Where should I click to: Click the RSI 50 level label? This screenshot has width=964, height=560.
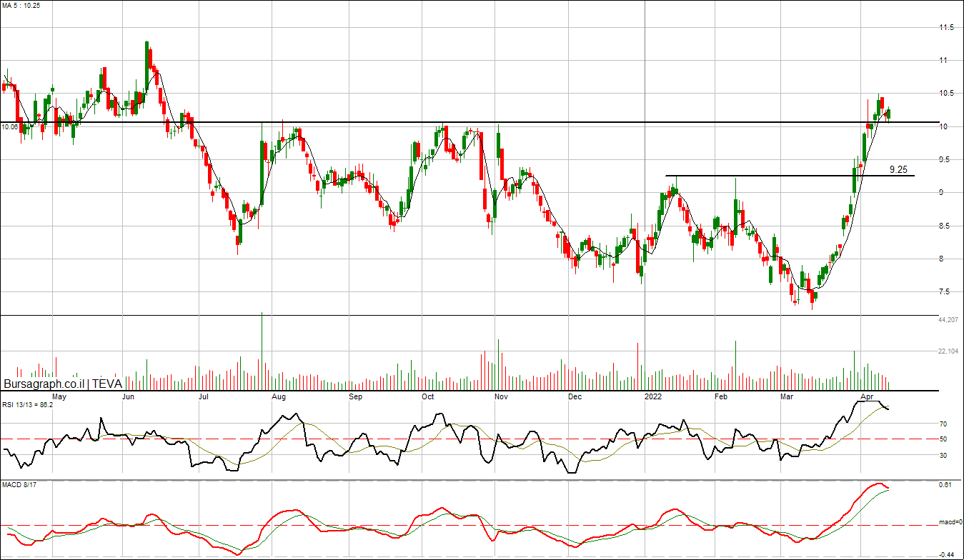coord(943,439)
